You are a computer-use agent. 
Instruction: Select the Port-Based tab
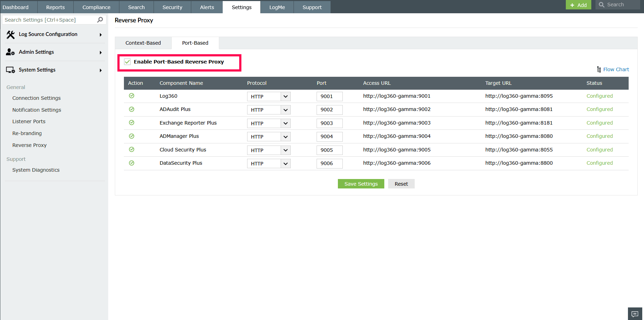pos(195,43)
